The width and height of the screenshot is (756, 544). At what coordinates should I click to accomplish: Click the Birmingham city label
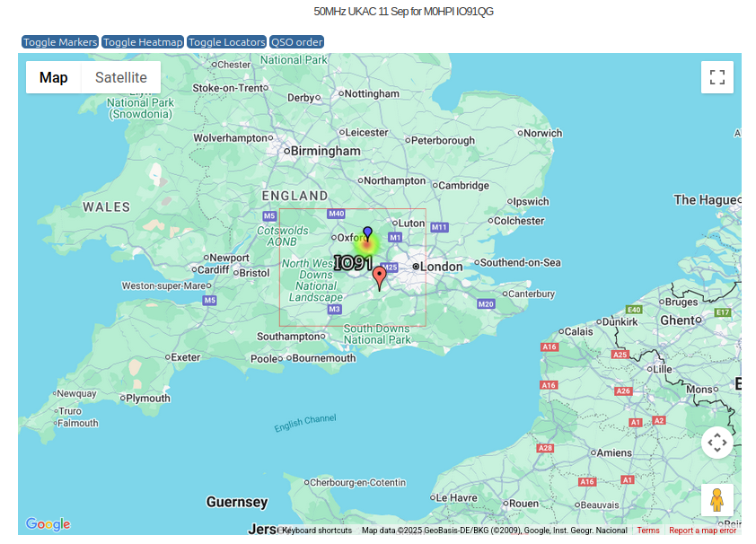click(x=325, y=152)
